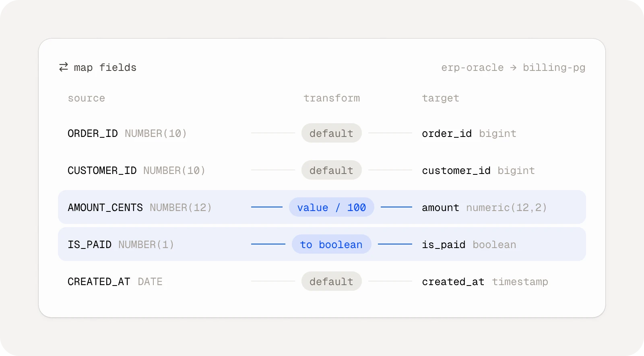Select the AMOUNT_CENTS source field

click(105, 207)
